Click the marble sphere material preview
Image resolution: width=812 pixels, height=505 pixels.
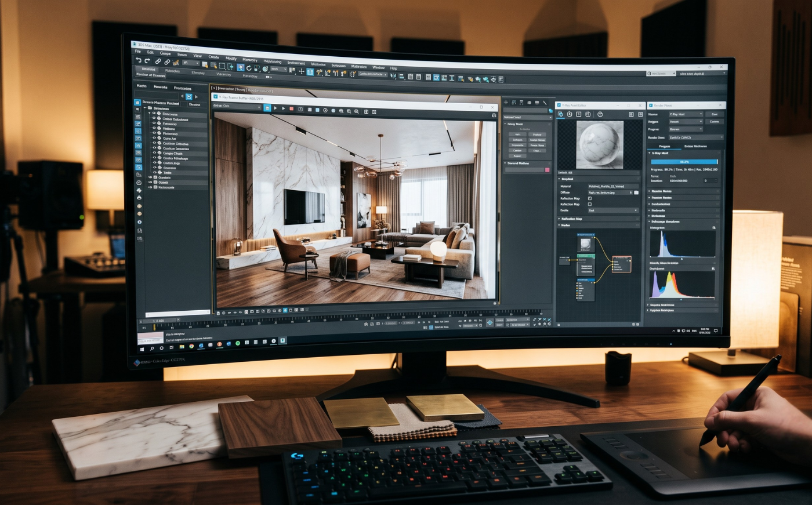[x=600, y=145]
